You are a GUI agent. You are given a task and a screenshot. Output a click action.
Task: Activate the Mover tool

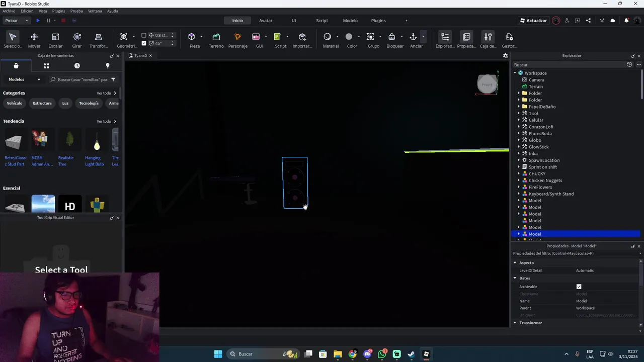[x=34, y=40]
